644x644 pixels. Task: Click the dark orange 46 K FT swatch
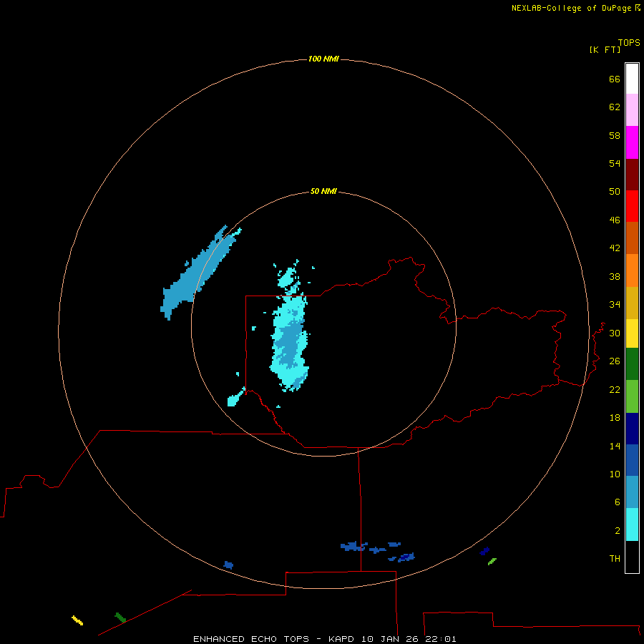click(632, 238)
